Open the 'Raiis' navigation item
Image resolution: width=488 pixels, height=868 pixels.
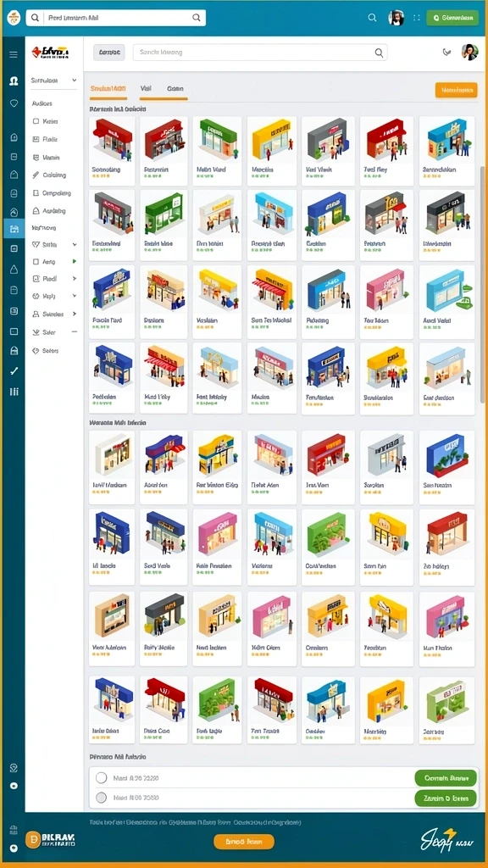click(46, 140)
